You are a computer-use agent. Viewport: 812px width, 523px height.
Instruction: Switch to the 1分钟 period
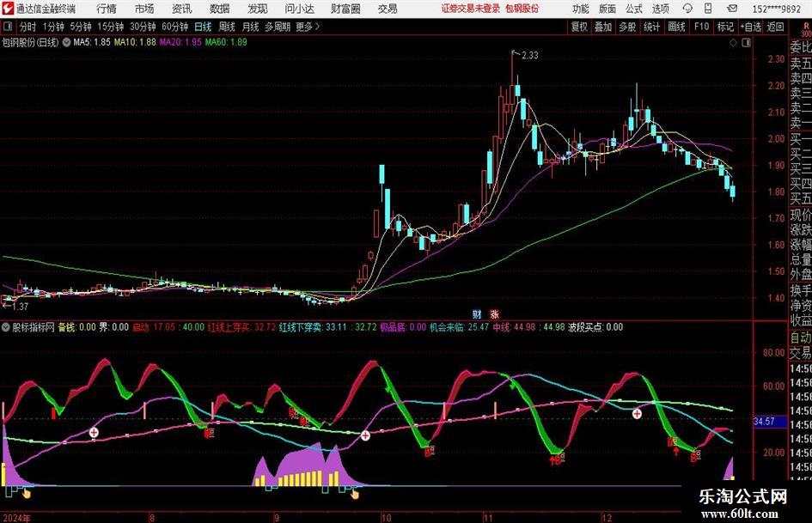[x=52, y=27]
